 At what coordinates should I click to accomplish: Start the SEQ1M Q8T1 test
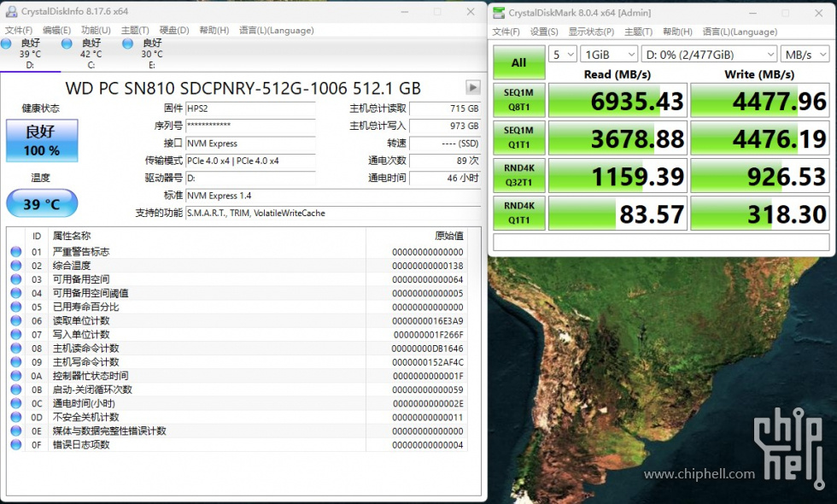(x=518, y=101)
